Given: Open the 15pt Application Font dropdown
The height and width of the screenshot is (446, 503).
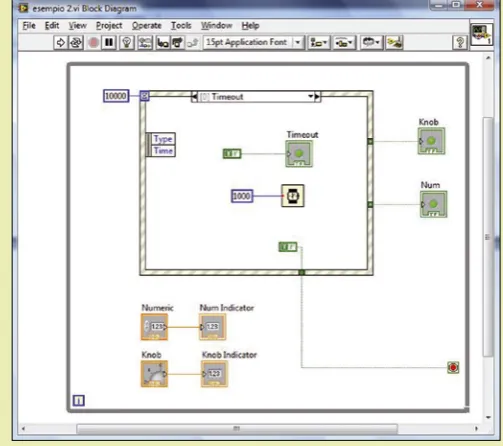Looking at the screenshot, I should click(x=253, y=42).
